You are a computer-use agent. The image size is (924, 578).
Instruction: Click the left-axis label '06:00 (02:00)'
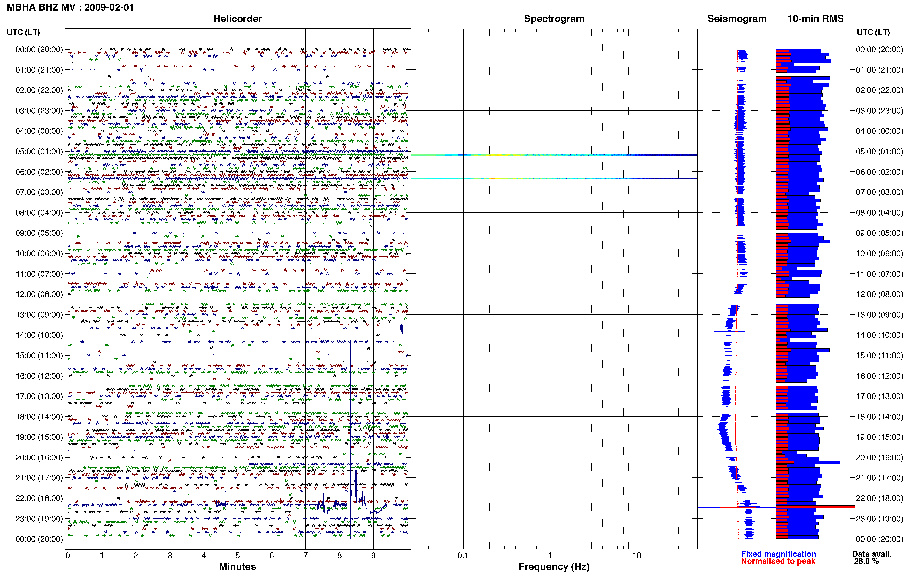39,172
